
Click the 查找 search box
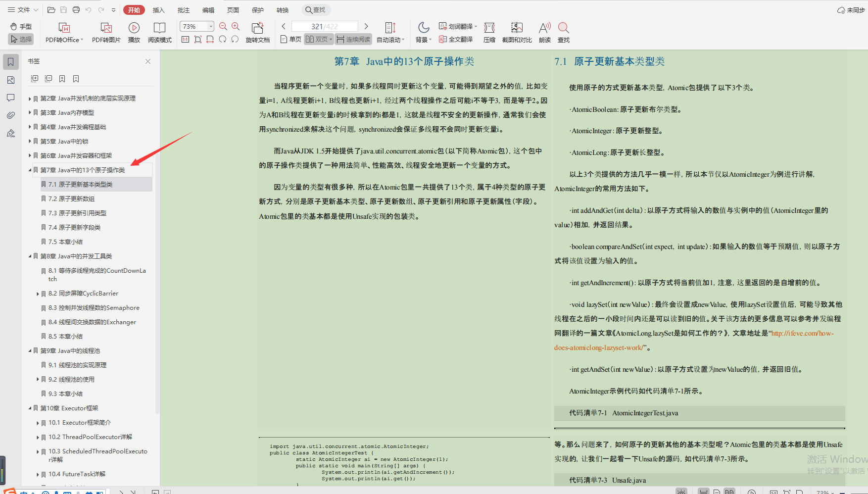(x=316, y=10)
